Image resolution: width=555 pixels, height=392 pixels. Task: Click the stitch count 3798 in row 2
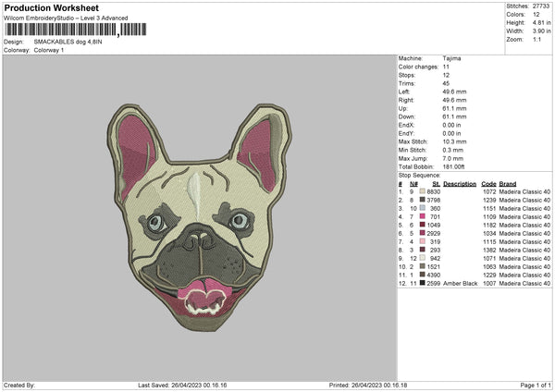434,201
